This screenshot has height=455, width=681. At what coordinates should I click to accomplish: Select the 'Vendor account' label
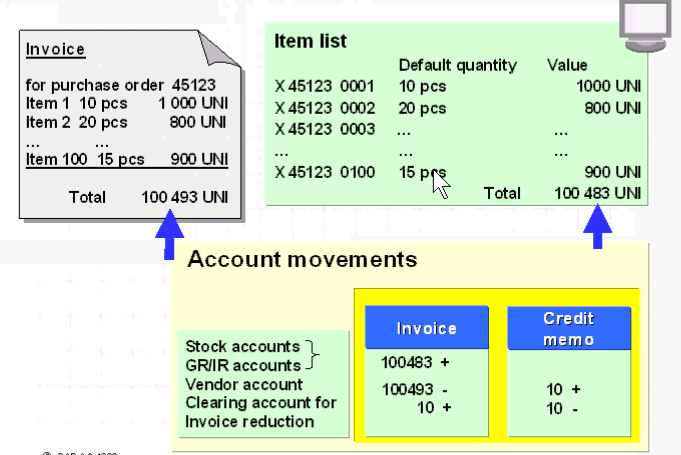tap(244, 385)
